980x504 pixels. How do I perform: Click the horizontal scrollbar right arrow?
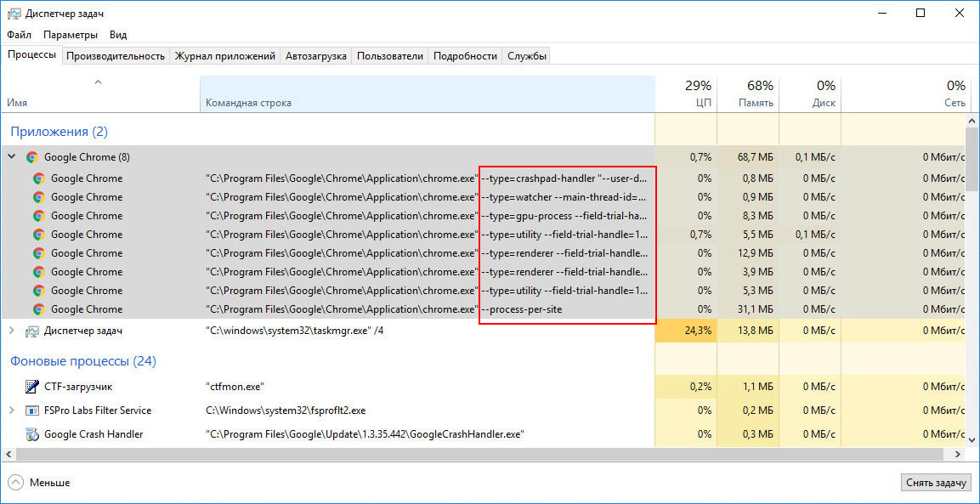[x=960, y=453]
